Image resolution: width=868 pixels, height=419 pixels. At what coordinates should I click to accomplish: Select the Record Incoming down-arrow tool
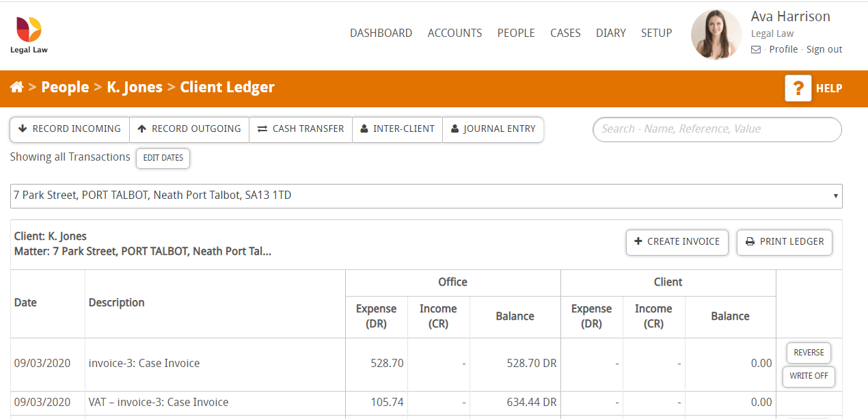click(23, 129)
